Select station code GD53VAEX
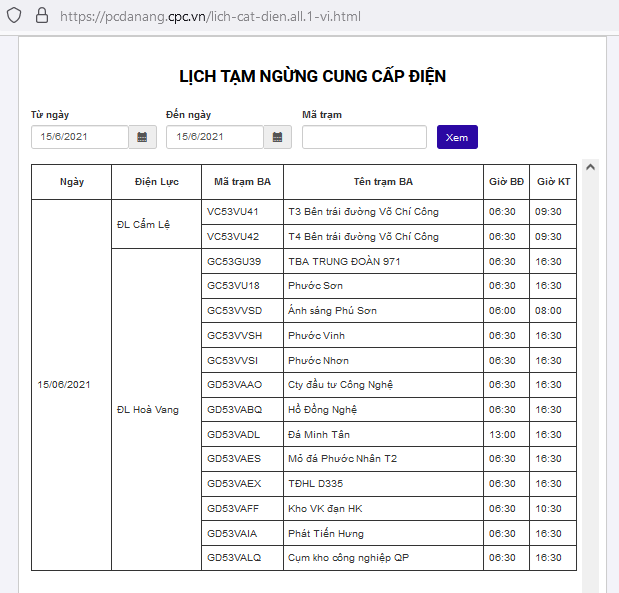Image resolution: width=619 pixels, height=593 pixels. coord(234,484)
